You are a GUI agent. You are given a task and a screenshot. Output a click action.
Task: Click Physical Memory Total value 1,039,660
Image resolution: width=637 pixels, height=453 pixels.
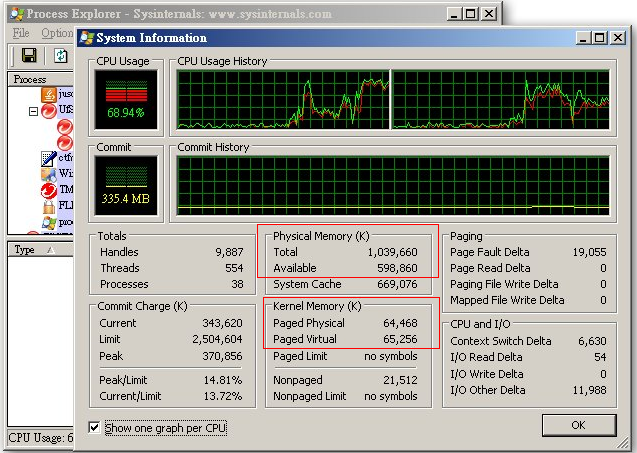[392, 252]
